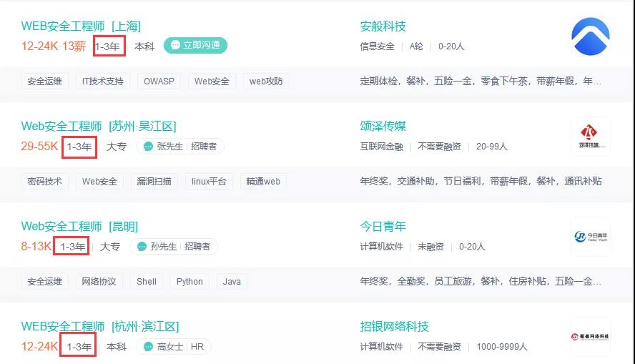Open the 招银网络科技 company name link
Screen dimensions: 635x364
coord(394,327)
